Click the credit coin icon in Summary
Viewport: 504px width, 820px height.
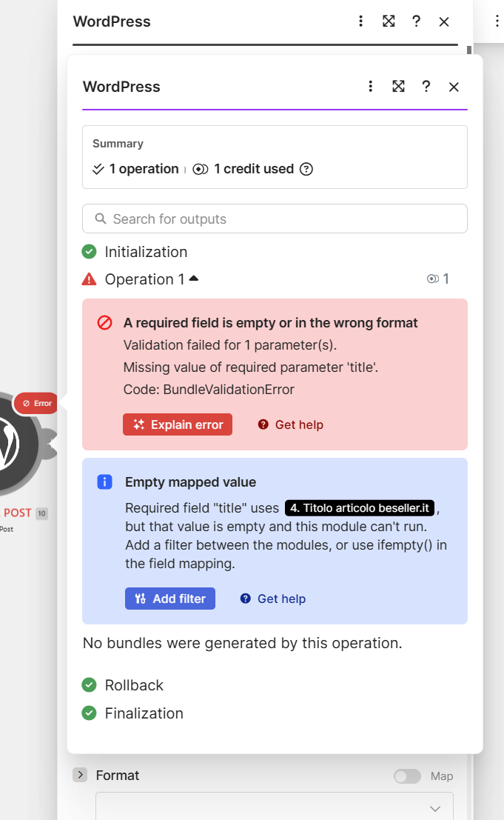201,169
